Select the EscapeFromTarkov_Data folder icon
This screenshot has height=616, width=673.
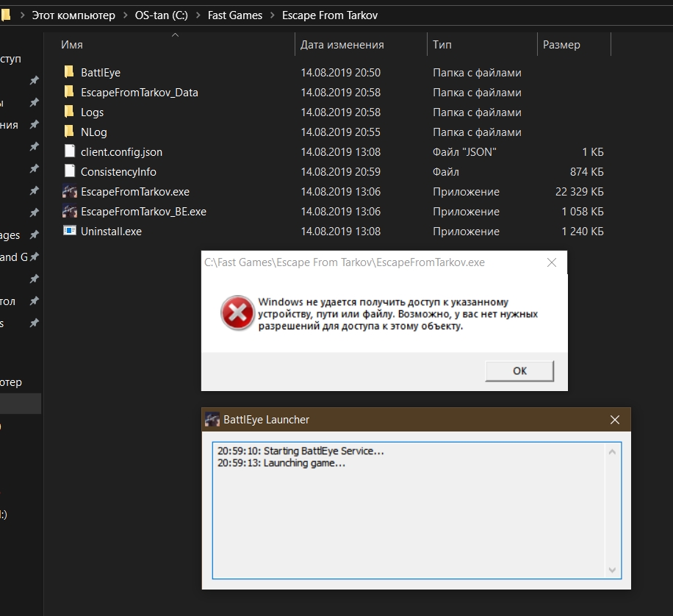coord(69,92)
